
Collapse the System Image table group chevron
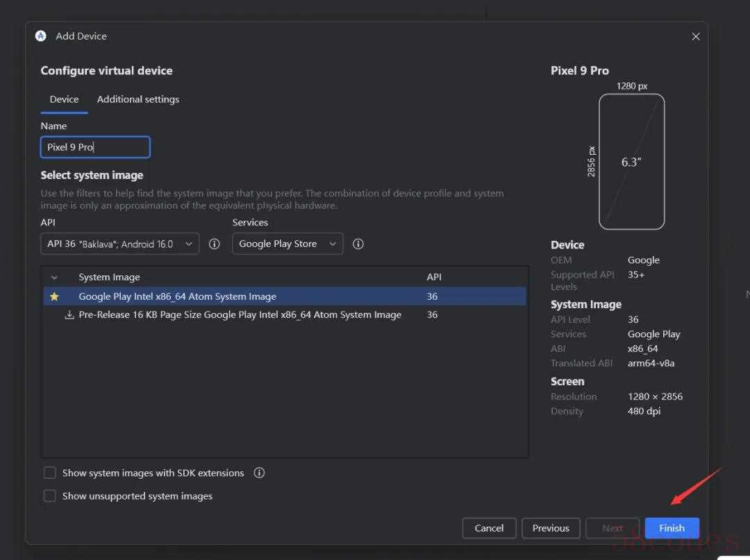coord(55,277)
